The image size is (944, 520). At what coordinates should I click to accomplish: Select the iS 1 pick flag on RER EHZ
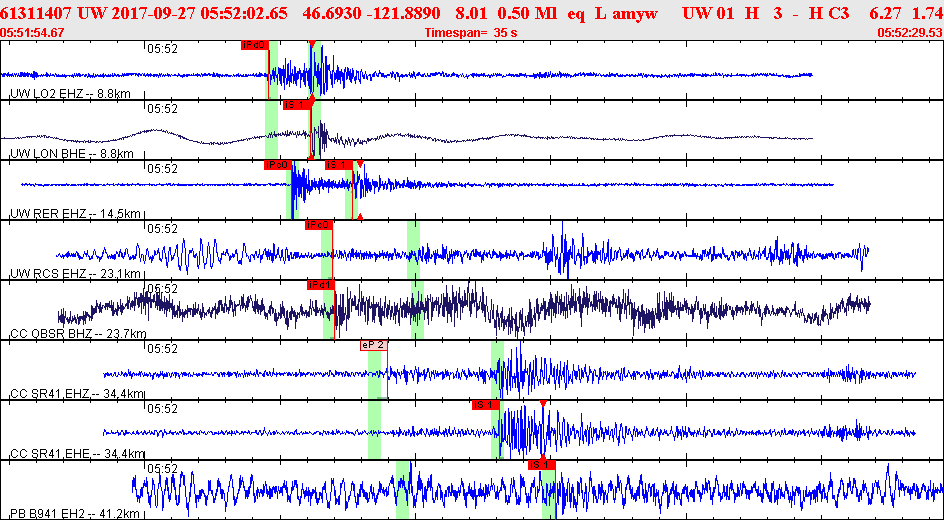point(339,165)
